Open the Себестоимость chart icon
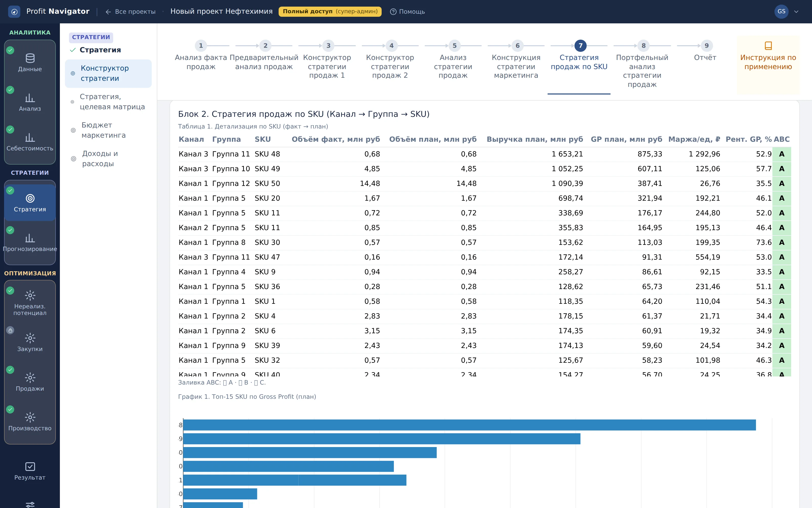Viewport: 812px width, 508px height. (x=30, y=137)
